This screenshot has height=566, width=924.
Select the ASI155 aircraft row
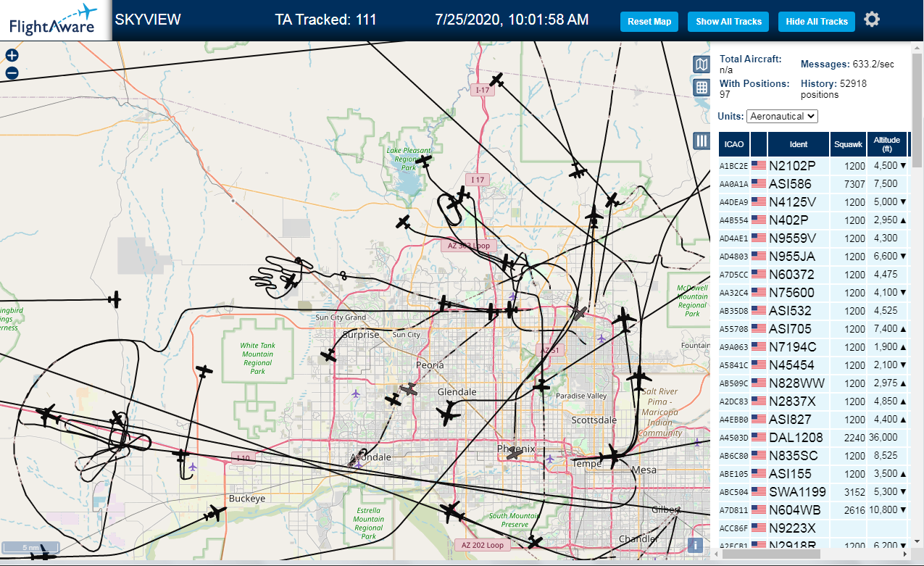click(x=814, y=473)
